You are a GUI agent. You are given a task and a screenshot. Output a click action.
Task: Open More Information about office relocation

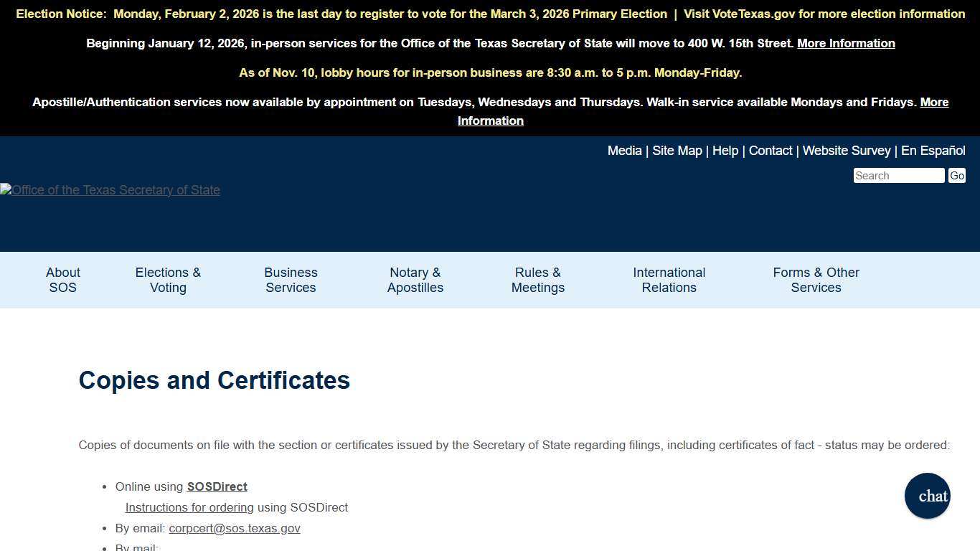(846, 43)
